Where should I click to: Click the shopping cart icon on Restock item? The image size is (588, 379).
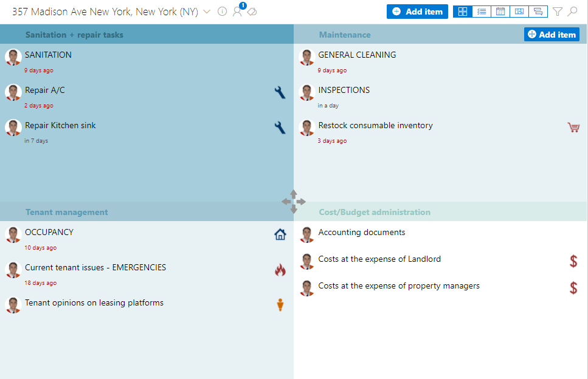pyautogui.click(x=573, y=128)
